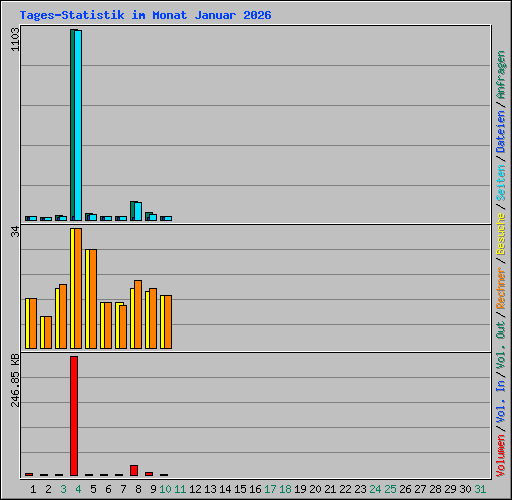Screen dimensions: 512x500
Task: Click green day label '18'
Action: (x=285, y=489)
